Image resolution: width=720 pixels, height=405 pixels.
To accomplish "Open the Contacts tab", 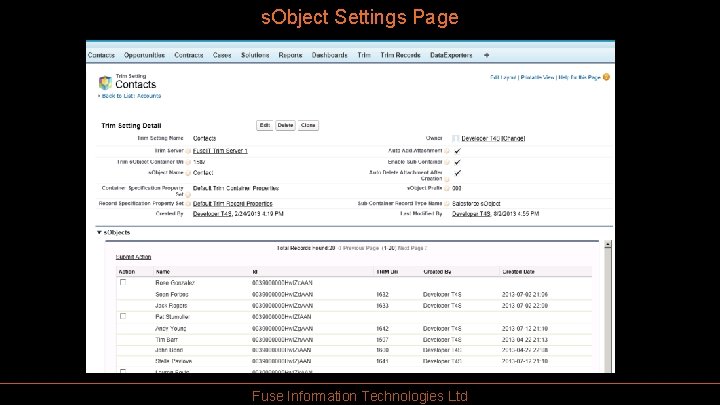I will tap(101, 55).
